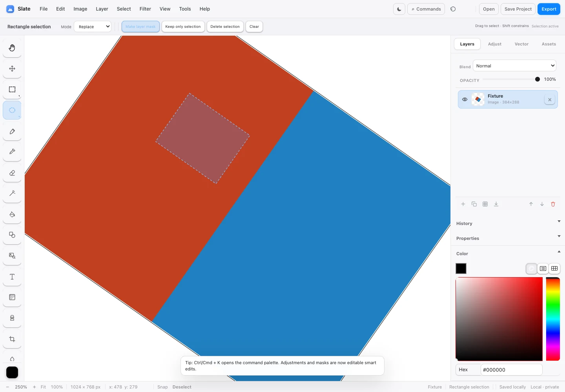
Task: Select the Shapes tool
Action: [x=12, y=235]
